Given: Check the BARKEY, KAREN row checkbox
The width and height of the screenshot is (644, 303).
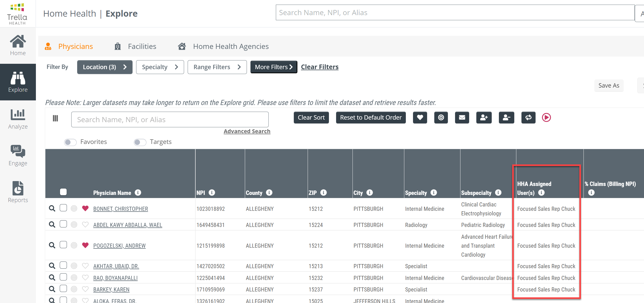Looking at the screenshot, I should pyautogui.click(x=63, y=288).
